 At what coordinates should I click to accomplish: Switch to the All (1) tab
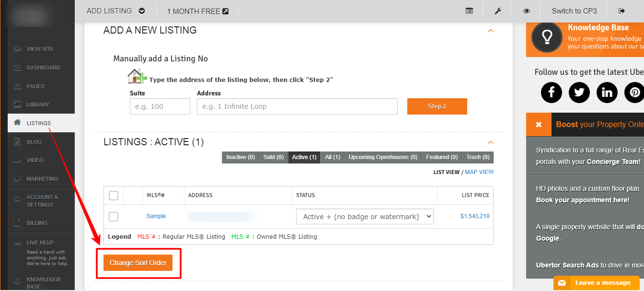(333, 157)
